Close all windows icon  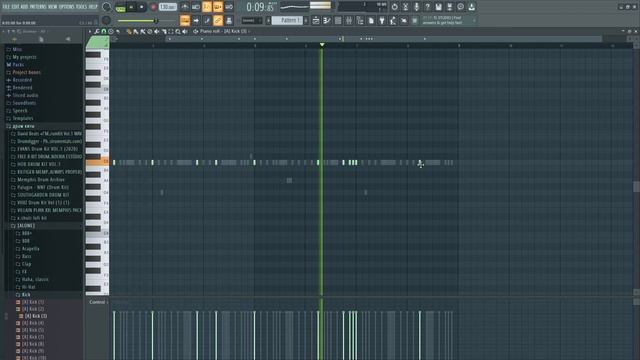(x=404, y=20)
